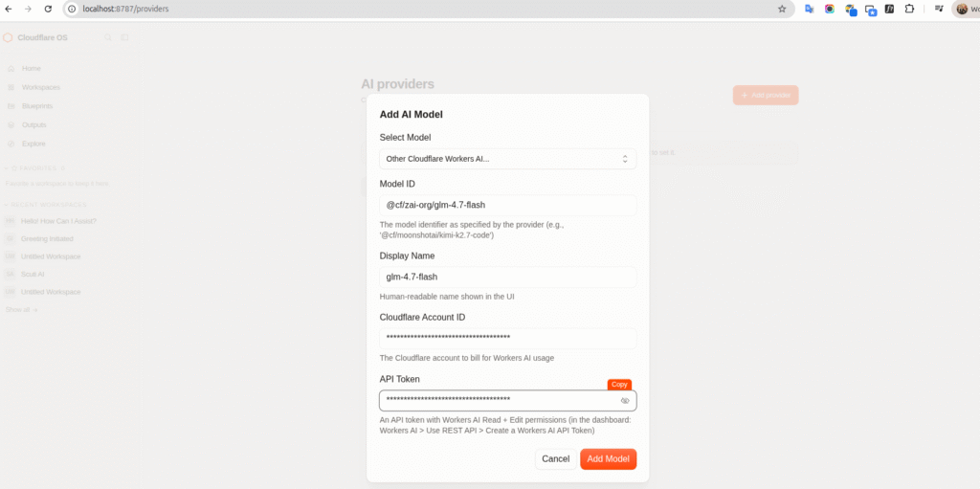The height and width of the screenshot is (489, 980).
Task: Go to Blueprints in the sidebar
Action: pyautogui.click(x=37, y=105)
